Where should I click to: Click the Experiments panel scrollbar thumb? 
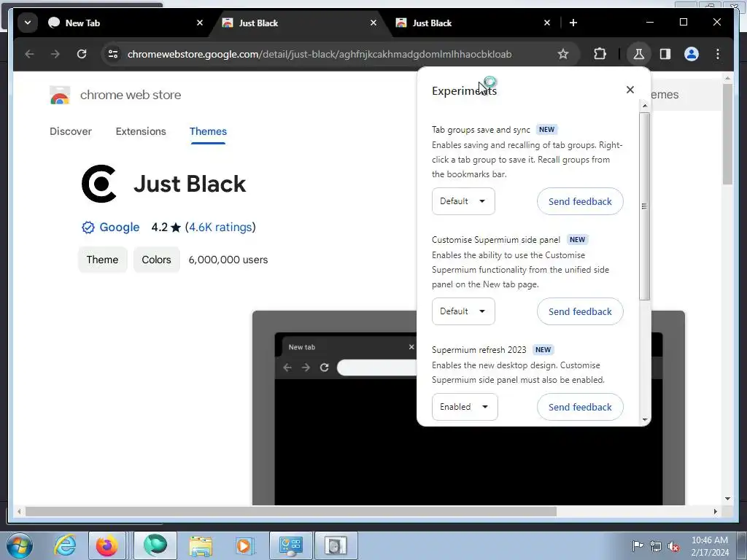pyautogui.click(x=645, y=206)
